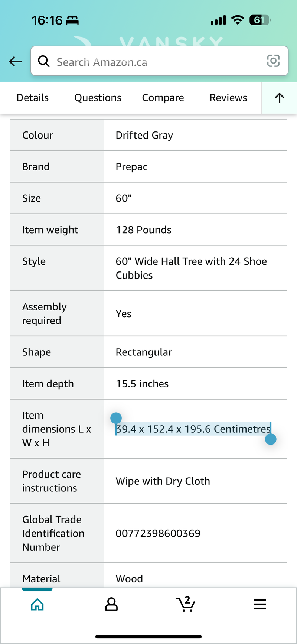Jump to the Reviews section
This screenshot has height=644, width=297.
228,98
